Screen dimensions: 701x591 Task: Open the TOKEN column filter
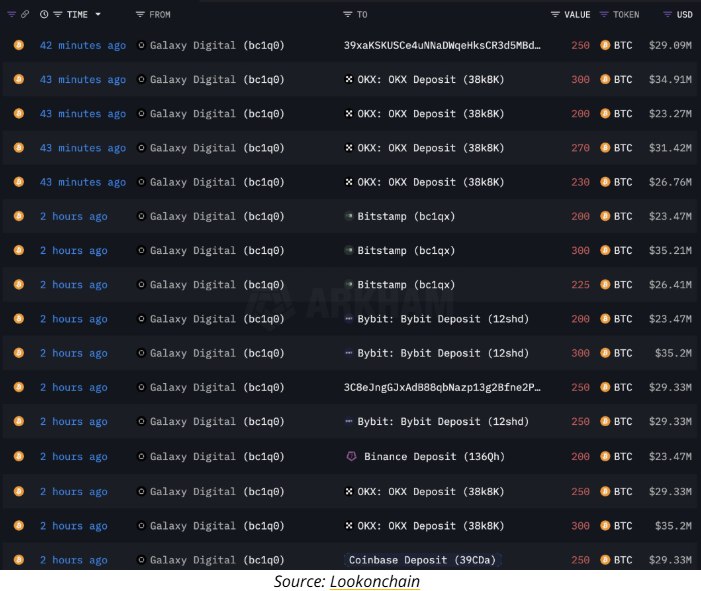(604, 15)
